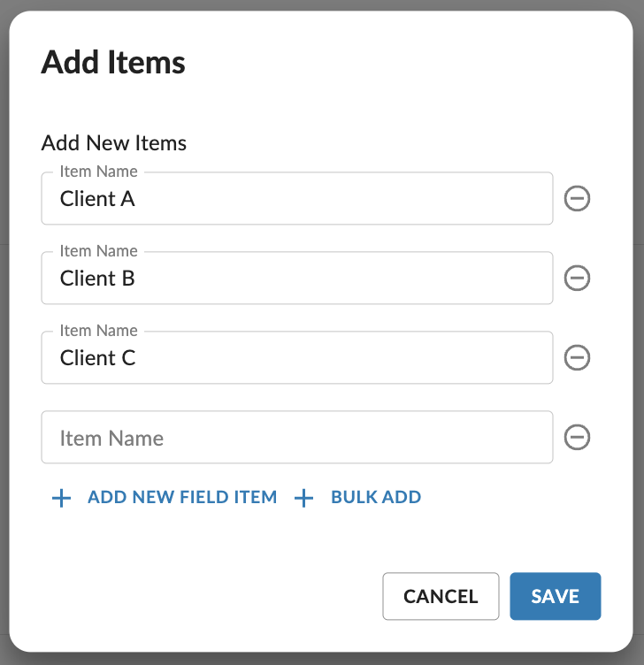Focus the Client B text field
The image size is (644, 665).
[297, 278]
